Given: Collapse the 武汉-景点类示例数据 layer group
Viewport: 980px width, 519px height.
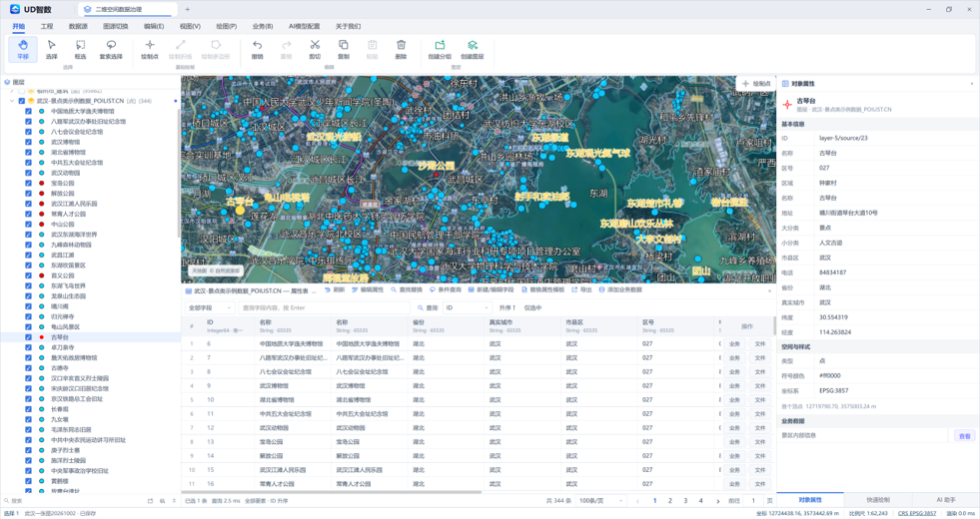Looking at the screenshot, I should pos(12,101).
